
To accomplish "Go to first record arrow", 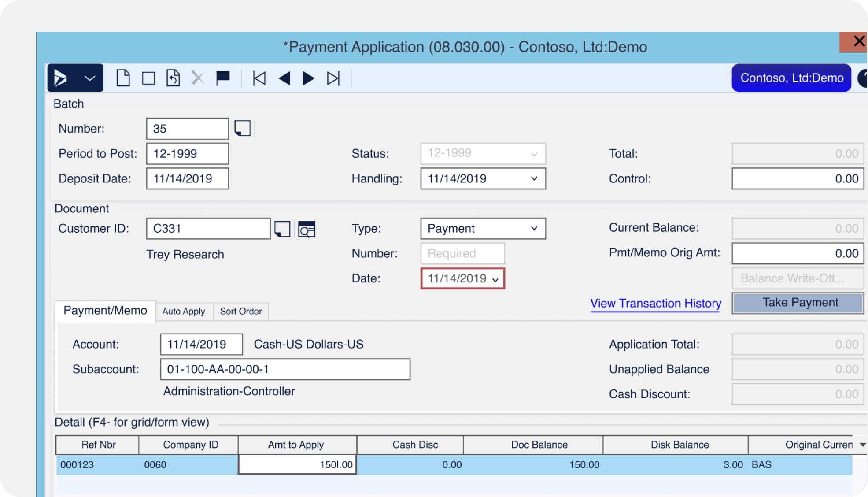I will click(259, 78).
